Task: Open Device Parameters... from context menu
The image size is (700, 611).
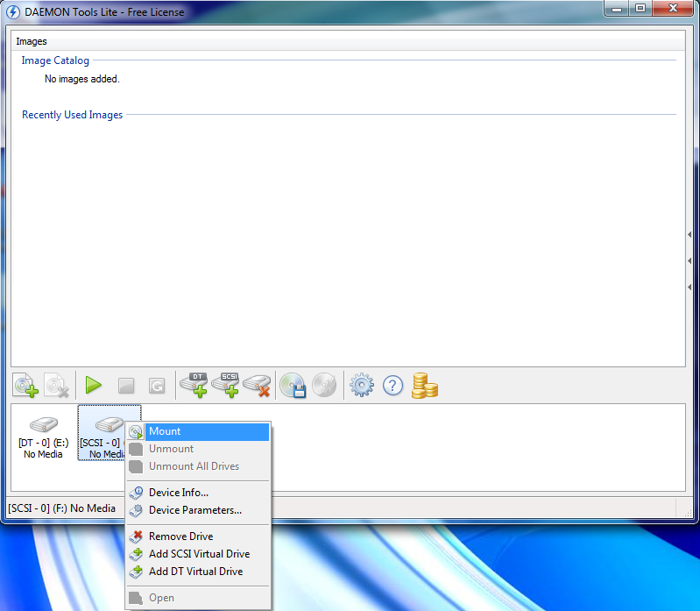Action: [199, 510]
